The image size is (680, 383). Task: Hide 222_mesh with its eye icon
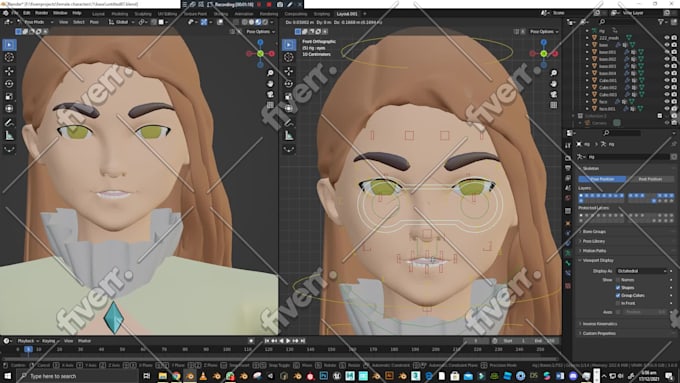tap(667, 38)
